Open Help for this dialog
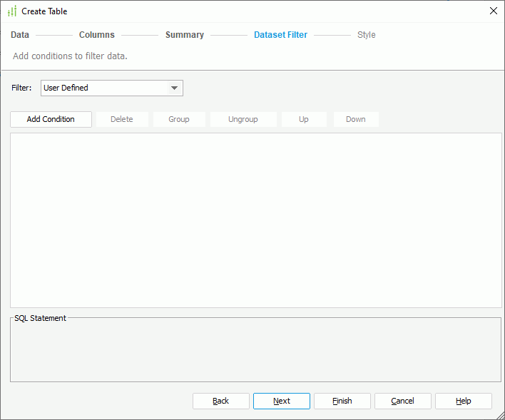 click(x=464, y=401)
